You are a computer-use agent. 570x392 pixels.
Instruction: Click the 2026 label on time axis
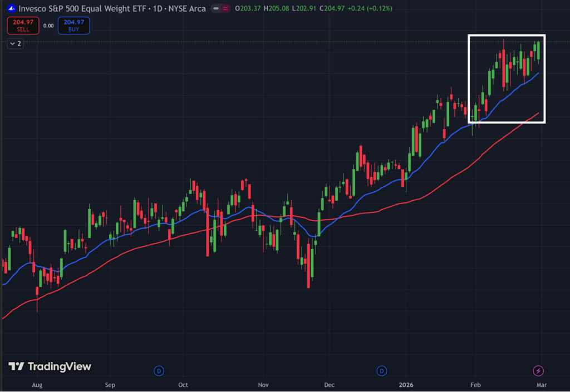pos(406,384)
